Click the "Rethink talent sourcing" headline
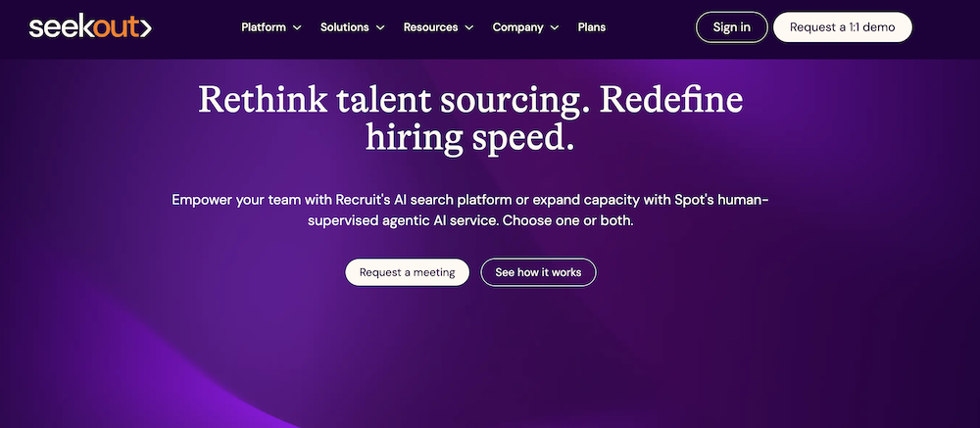 pos(393,100)
